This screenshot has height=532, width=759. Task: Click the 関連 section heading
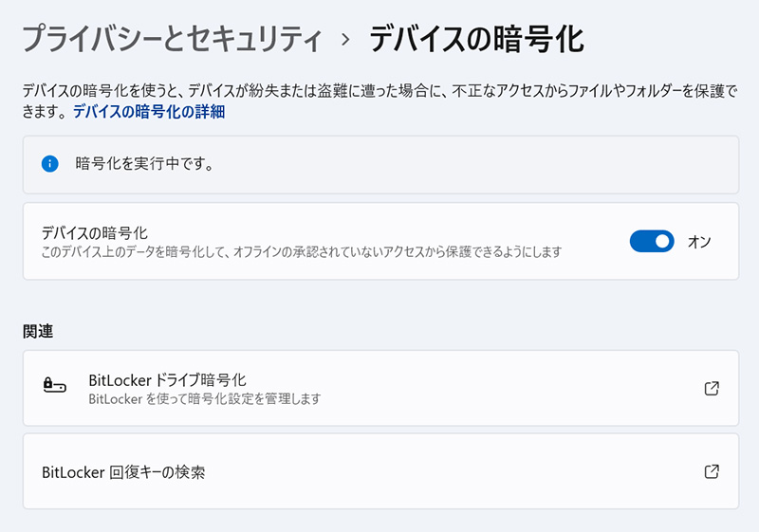coord(38,332)
